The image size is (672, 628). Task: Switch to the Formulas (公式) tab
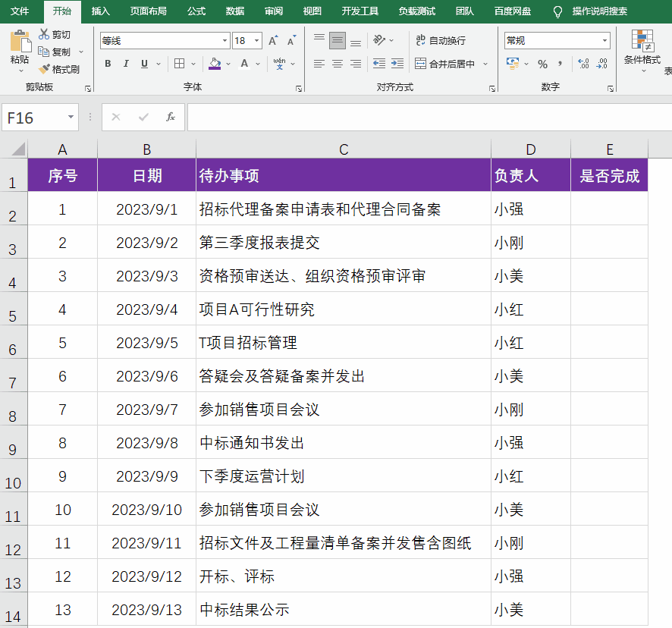coord(196,11)
